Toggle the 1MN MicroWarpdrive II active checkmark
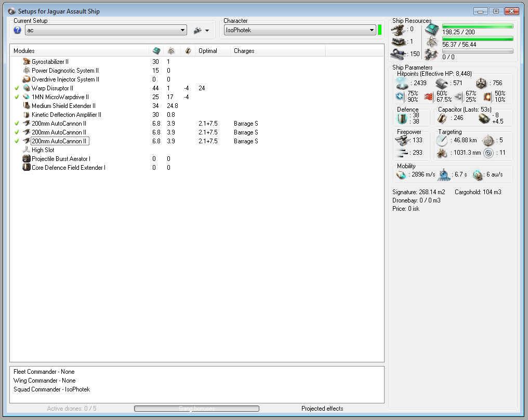Viewport: 528px width, 420px height. [17, 97]
